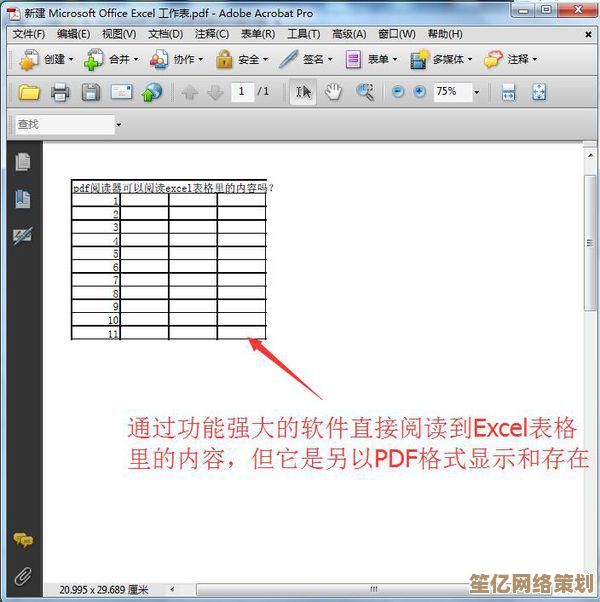Click the Combine files icon
The width and height of the screenshot is (600, 602).
click(x=94, y=60)
